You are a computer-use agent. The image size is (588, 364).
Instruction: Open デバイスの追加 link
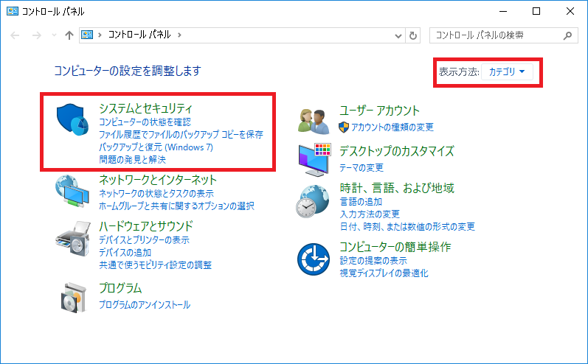tap(125, 253)
